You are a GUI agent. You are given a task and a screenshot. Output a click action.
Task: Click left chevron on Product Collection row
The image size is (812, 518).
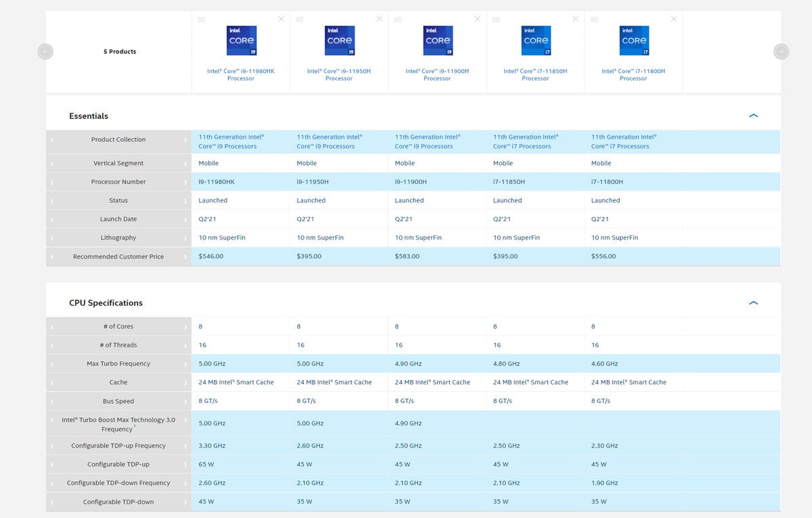click(52, 140)
